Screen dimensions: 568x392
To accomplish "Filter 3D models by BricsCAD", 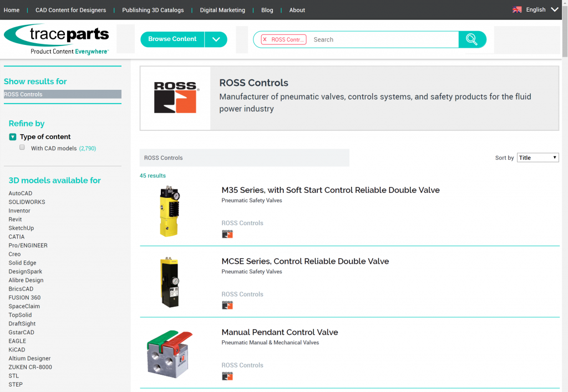I will 21,289.
